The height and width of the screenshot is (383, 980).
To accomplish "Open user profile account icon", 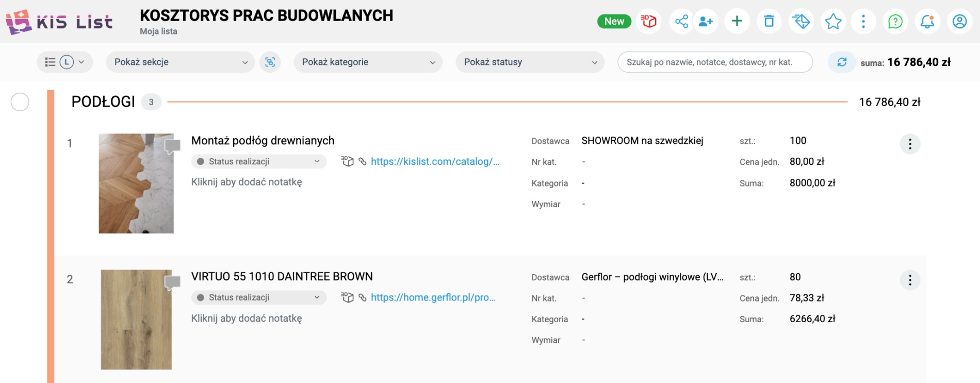I will (x=959, y=21).
